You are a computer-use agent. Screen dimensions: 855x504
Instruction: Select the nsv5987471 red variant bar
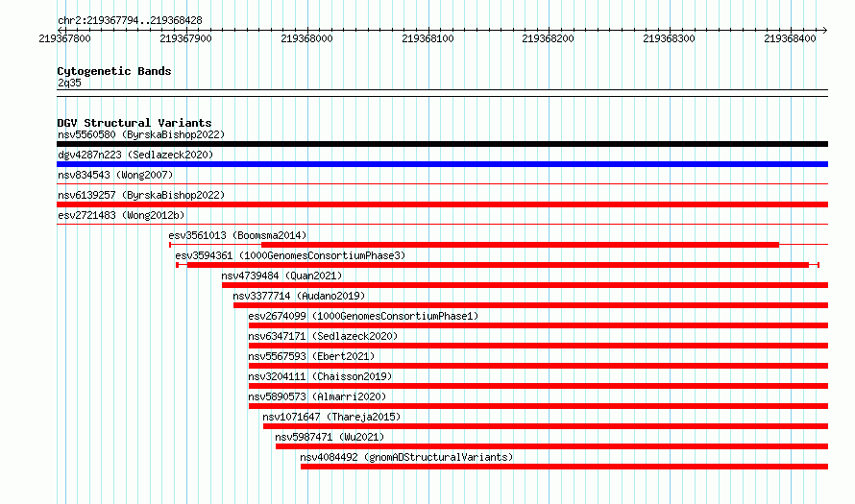pyautogui.click(x=551, y=446)
